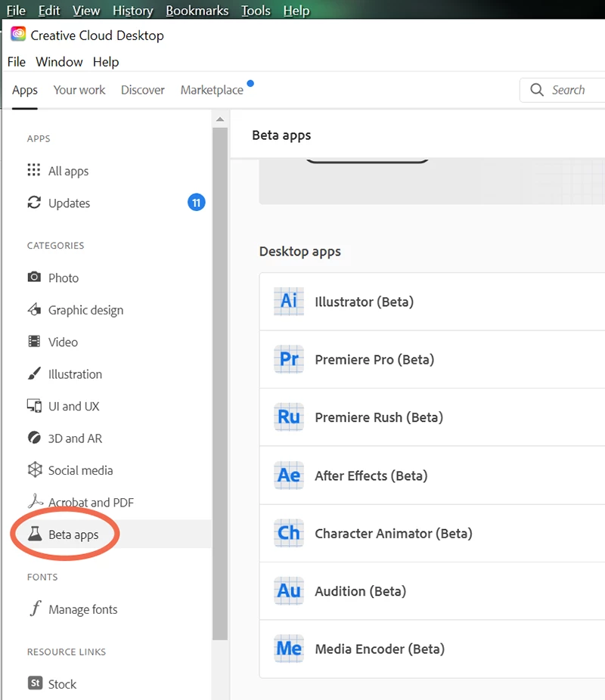The height and width of the screenshot is (700, 605).
Task: Open the browser Bookmarks menu
Action: (x=197, y=10)
